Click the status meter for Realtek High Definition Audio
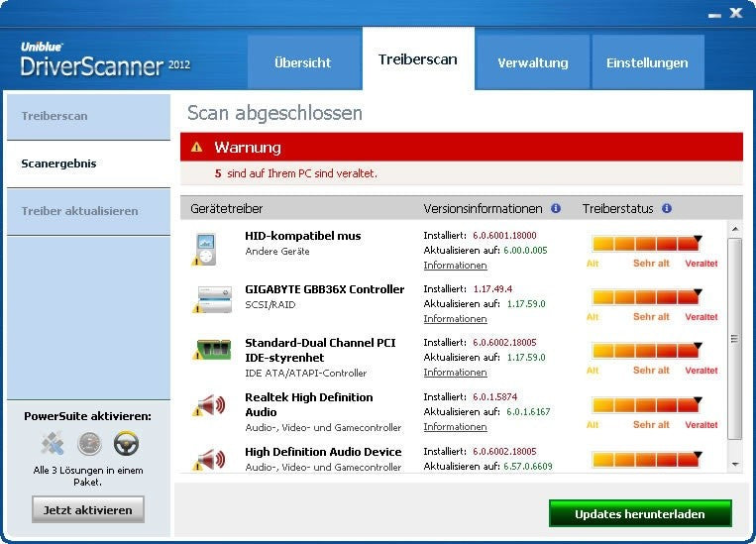 pyautogui.click(x=647, y=404)
